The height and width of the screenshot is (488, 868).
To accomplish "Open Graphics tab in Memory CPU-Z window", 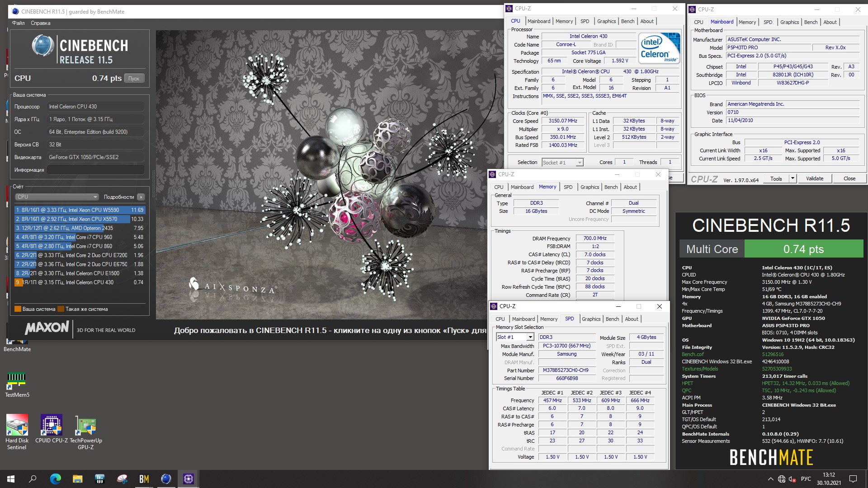I will (590, 187).
